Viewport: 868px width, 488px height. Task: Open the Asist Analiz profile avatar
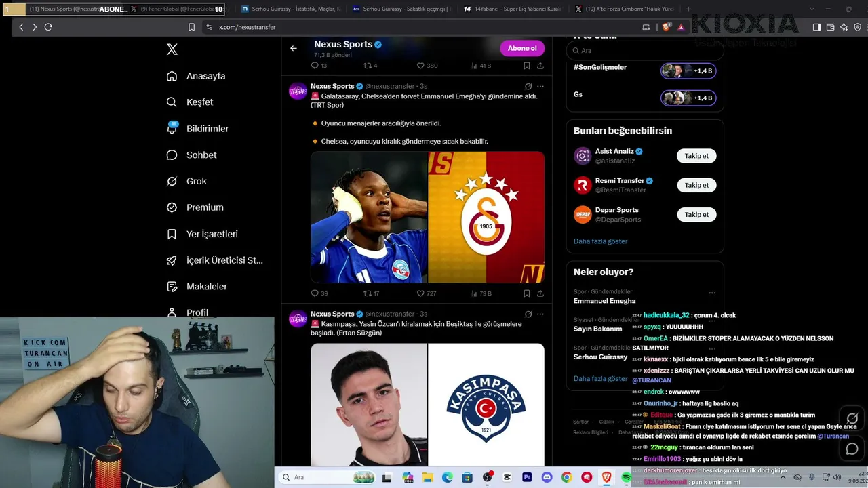point(583,156)
